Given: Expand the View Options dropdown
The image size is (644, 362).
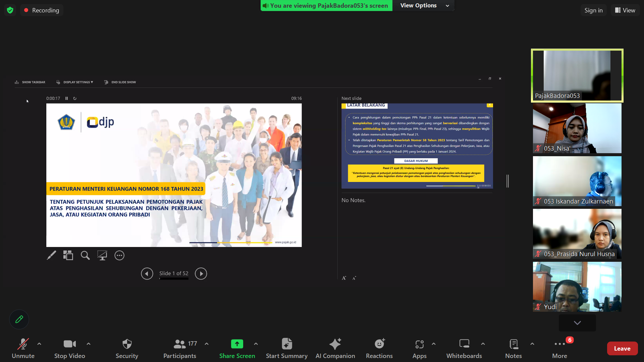Looking at the screenshot, I should click(424, 5).
